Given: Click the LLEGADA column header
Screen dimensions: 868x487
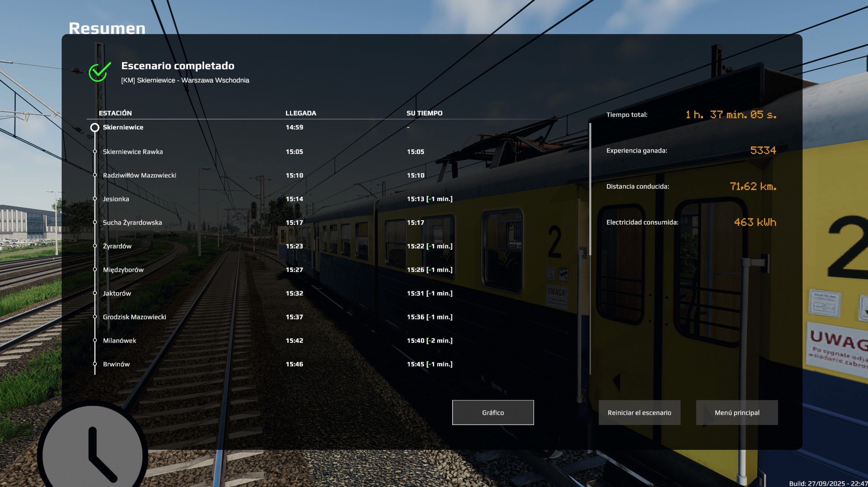Looking at the screenshot, I should pyautogui.click(x=301, y=113).
